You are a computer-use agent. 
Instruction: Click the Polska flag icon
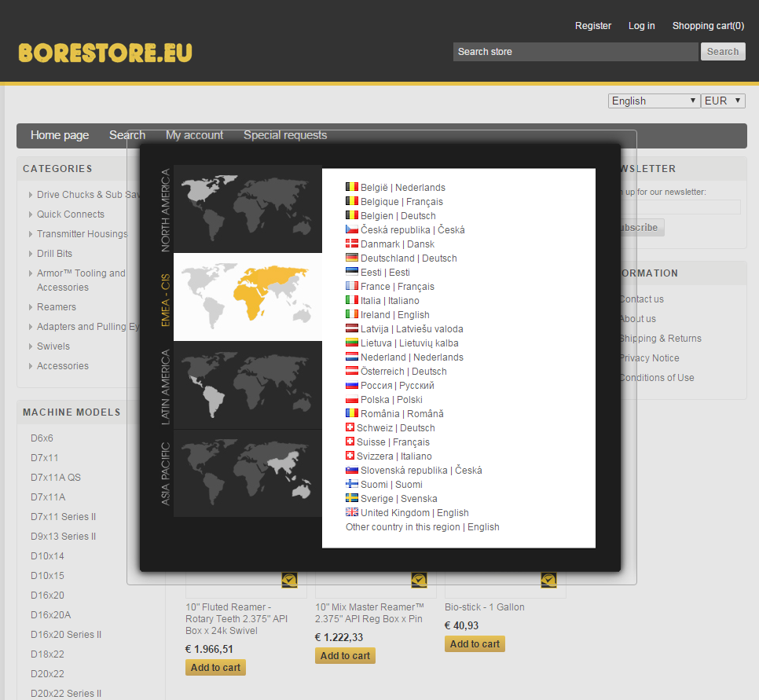pos(352,399)
